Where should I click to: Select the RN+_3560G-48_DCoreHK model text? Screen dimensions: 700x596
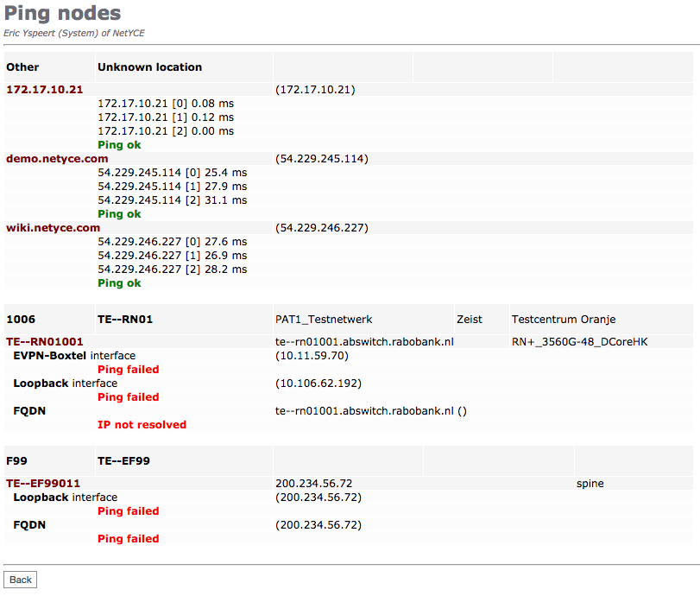click(x=579, y=341)
